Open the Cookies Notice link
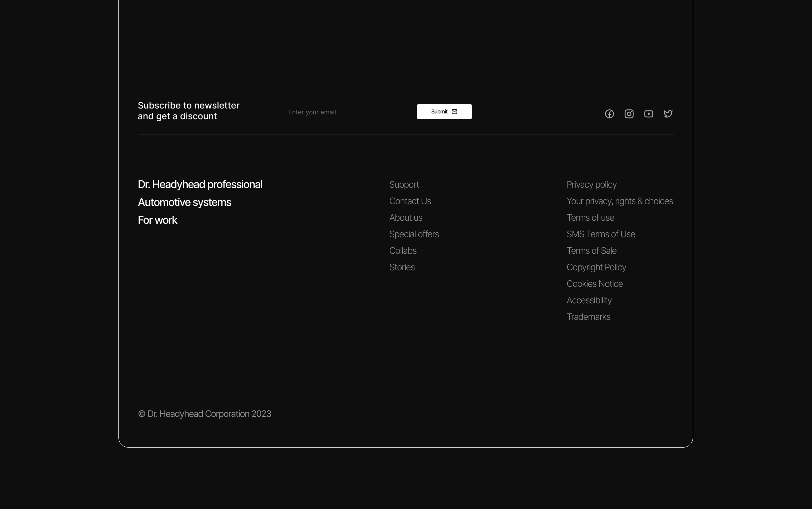812x509 pixels. pos(594,284)
